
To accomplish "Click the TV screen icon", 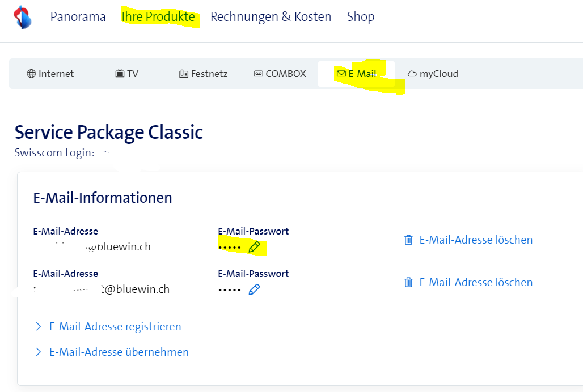I will tap(120, 74).
